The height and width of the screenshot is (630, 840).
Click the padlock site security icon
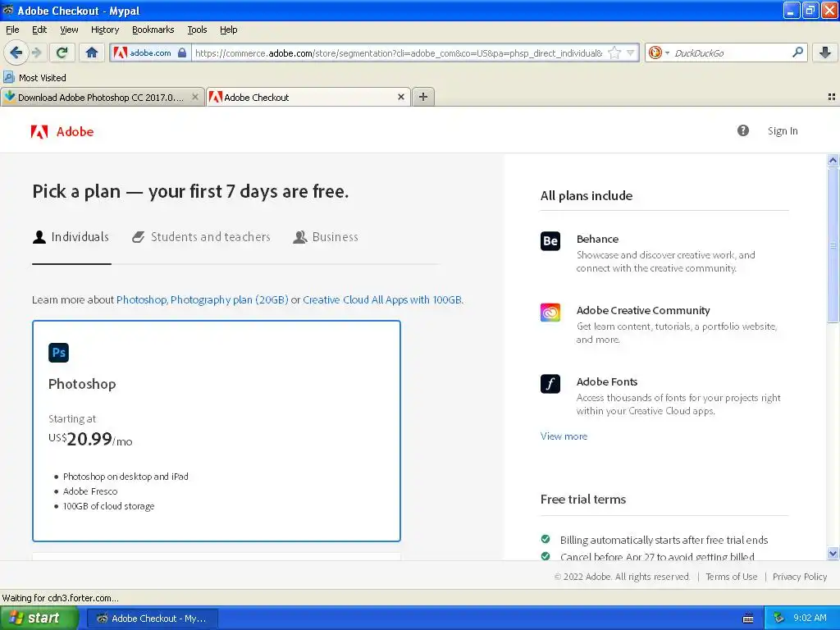(x=182, y=53)
